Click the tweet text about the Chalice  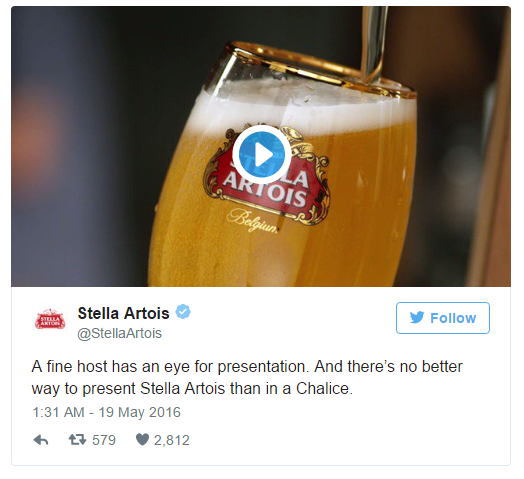coord(247,377)
